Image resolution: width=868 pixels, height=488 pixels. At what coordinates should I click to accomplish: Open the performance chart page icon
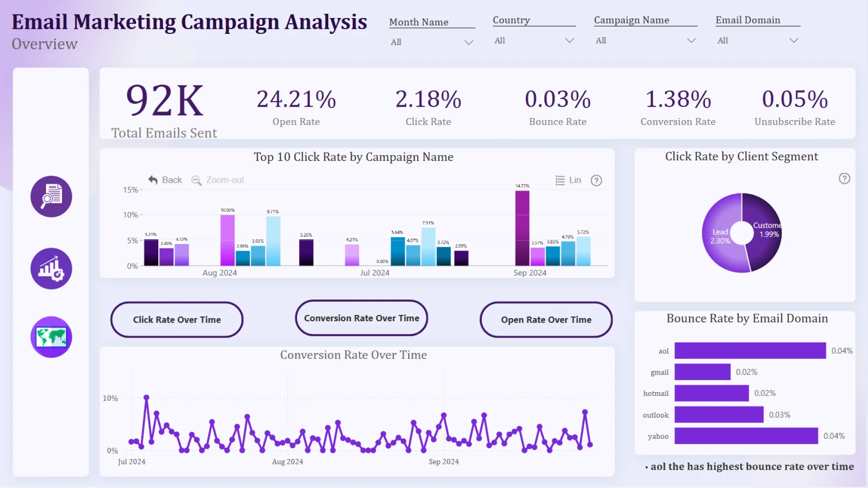[x=51, y=268]
